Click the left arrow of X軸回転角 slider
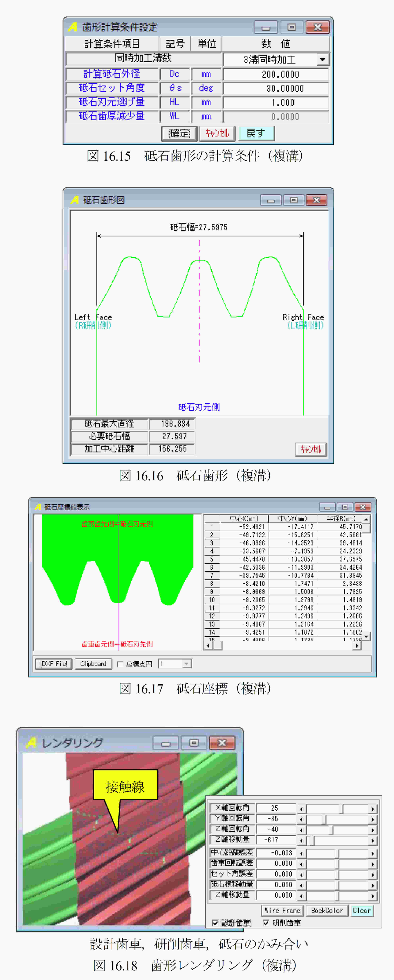This screenshot has height=980, width=394. click(301, 809)
